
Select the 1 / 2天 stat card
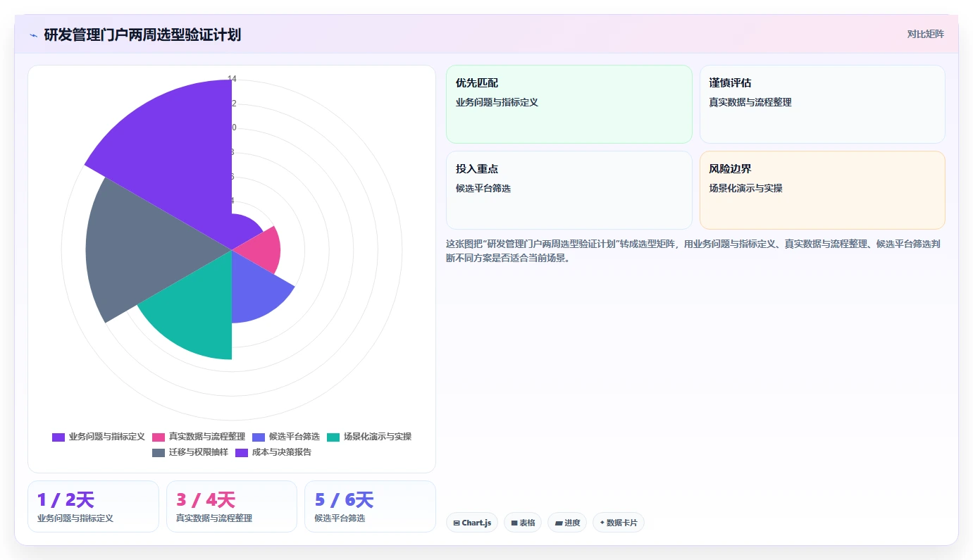(93, 506)
